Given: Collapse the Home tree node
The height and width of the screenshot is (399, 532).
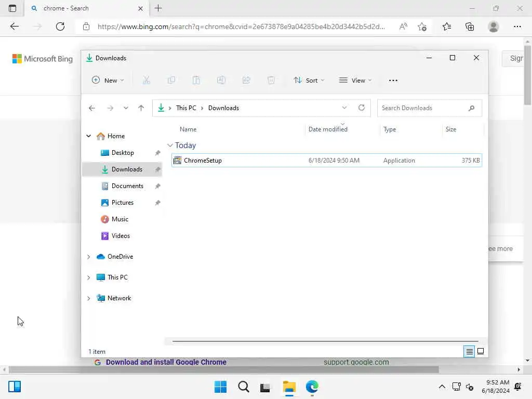Looking at the screenshot, I should pos(88,136).
